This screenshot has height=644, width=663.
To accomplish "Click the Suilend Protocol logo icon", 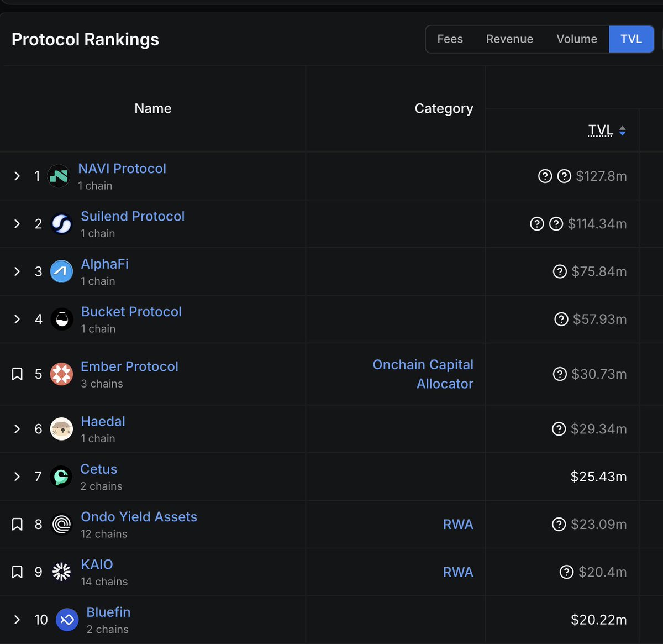I will (x=61, y=224).
